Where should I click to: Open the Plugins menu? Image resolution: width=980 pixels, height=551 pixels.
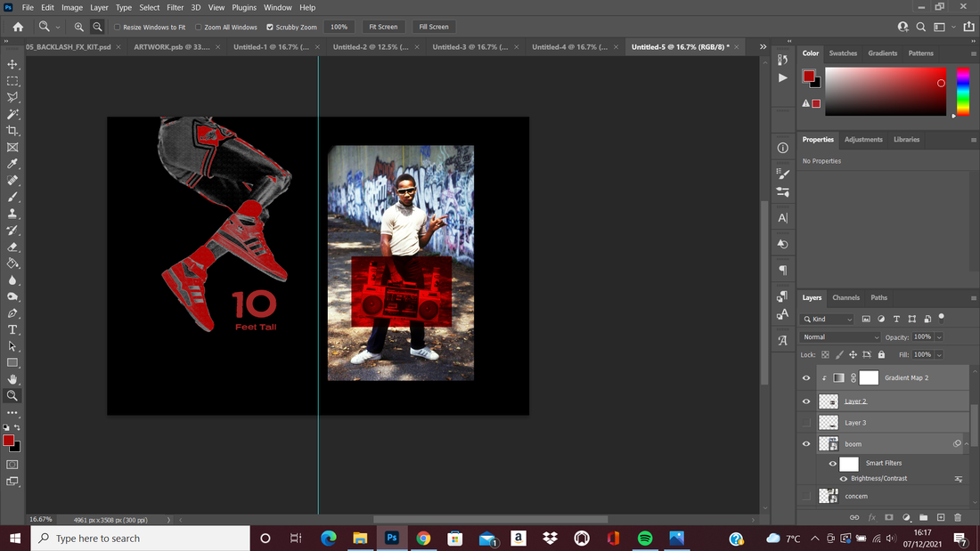pos(244,7)
